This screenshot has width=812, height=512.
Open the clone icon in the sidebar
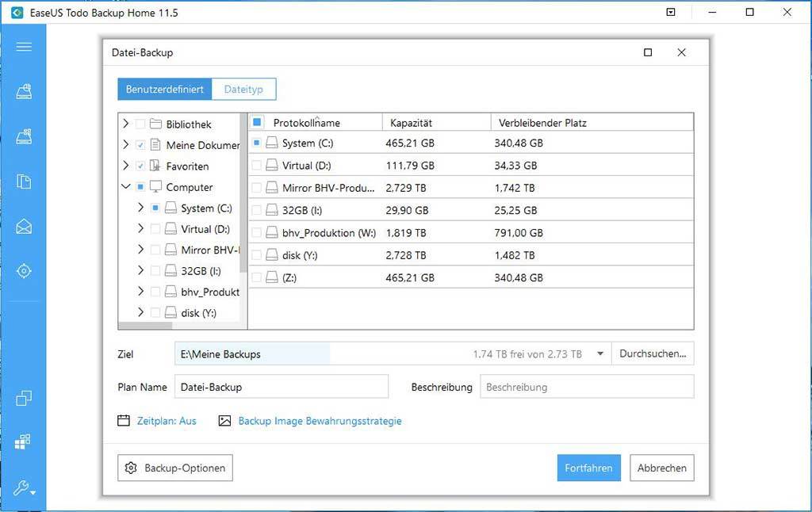tap(24, 398)
